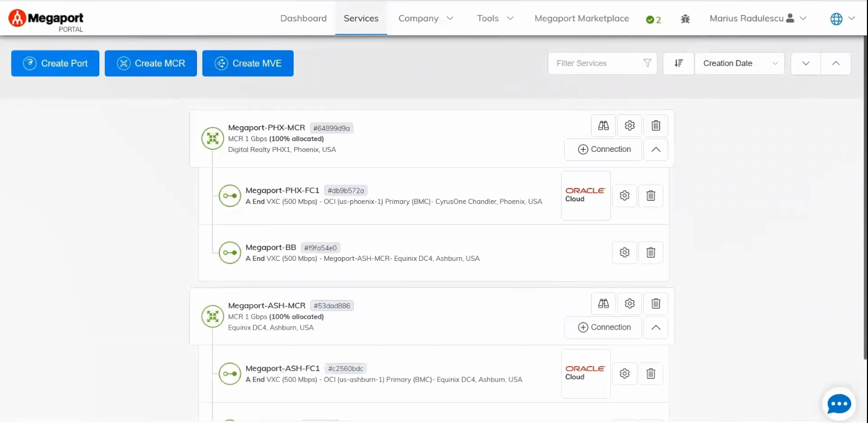Open the Company menu
This screenshot has height=423, width=868.
(426, 18)
